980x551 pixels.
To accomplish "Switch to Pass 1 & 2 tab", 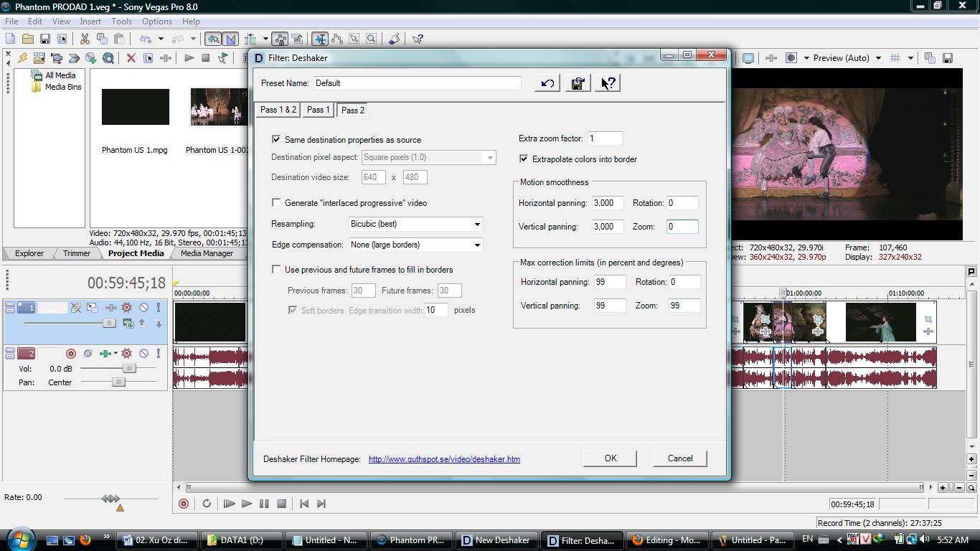I will 278,110.
